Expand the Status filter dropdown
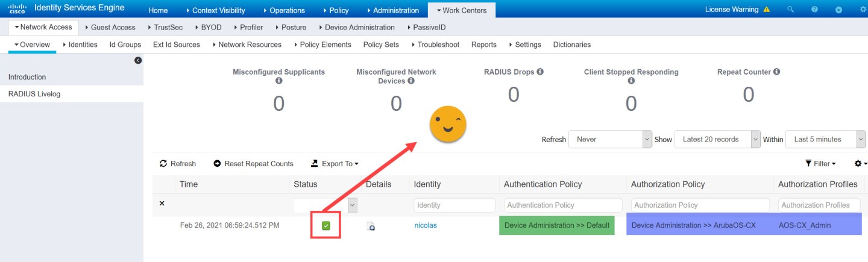 click(353, 205)
